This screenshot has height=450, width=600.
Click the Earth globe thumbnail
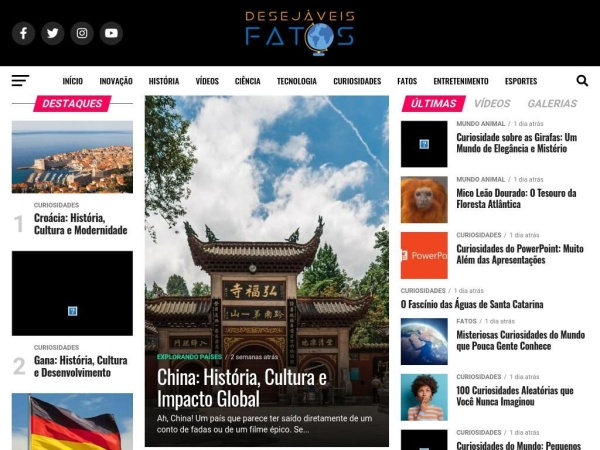424,342
